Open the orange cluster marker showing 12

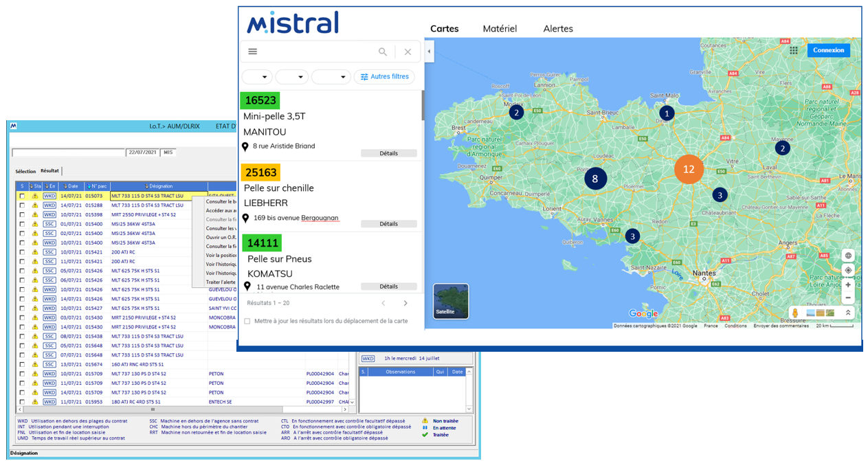pos(689,169)
